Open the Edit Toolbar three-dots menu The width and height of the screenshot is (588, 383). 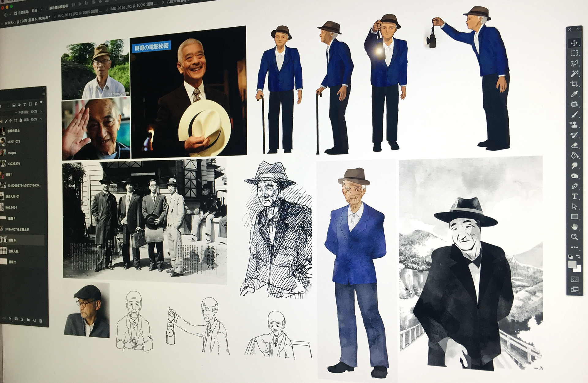574,247
